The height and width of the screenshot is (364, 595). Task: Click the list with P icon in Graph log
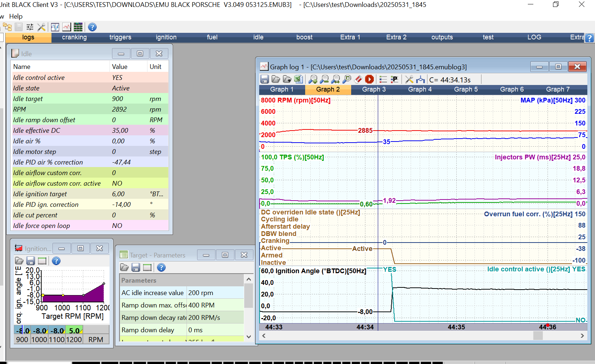pyautogui.click(x=395, y=79)
